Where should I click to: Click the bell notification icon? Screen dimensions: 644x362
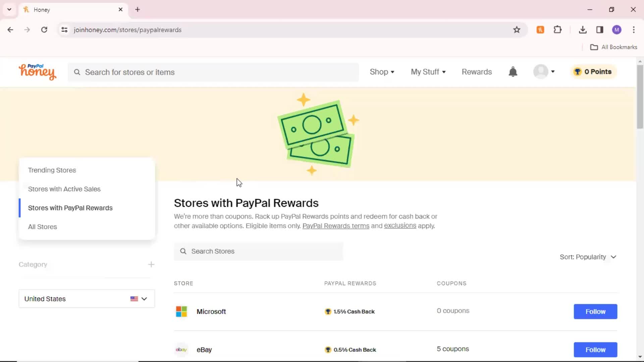[x=514, y=72]
